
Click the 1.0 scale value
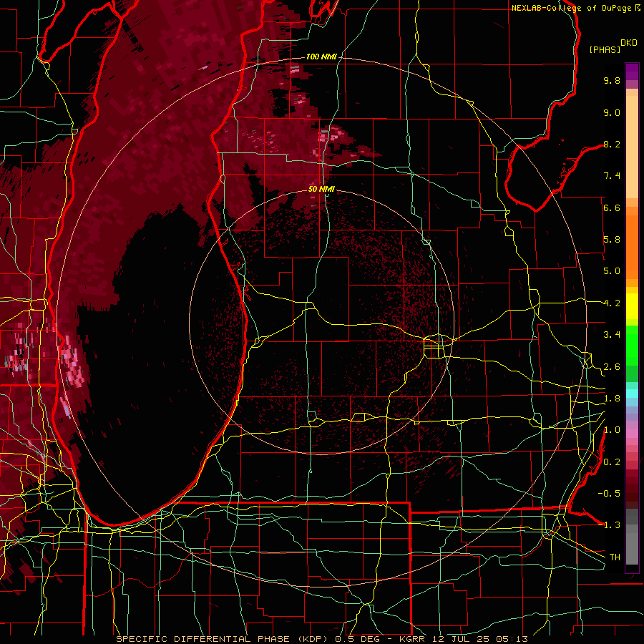coord(612,430)
